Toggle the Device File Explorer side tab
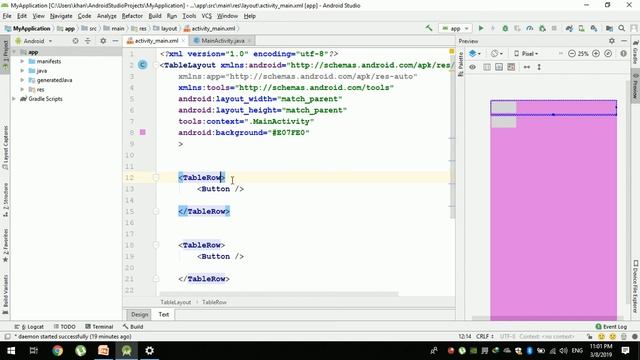The height and width of the screenshot is (360, 640). coord(636,287)
